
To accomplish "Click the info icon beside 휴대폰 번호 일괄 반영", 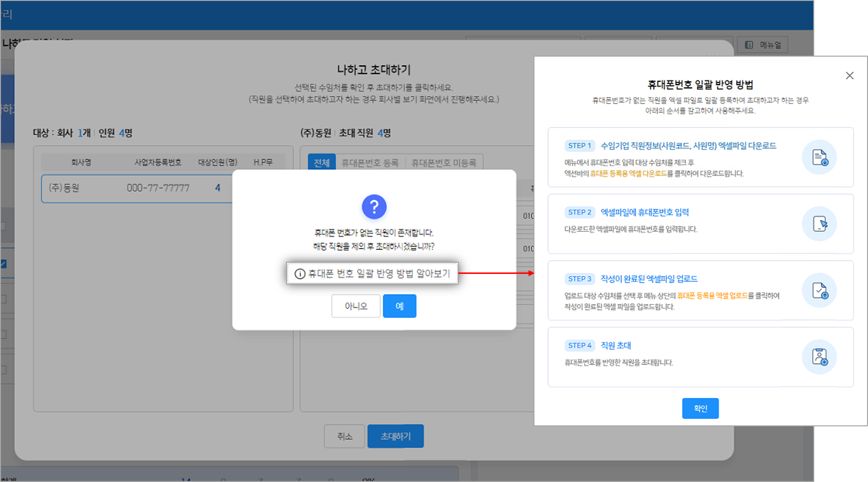I will [300, 274].
